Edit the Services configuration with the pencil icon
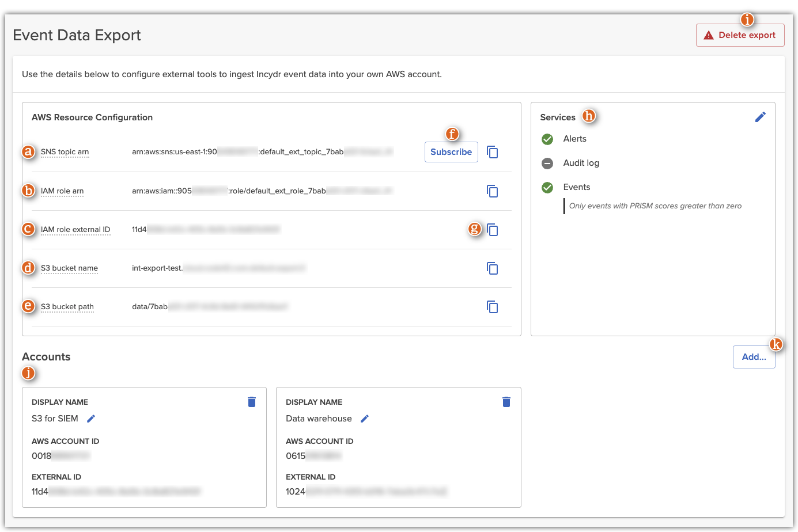This screenshot has width=798, height=532. [761, 116]
